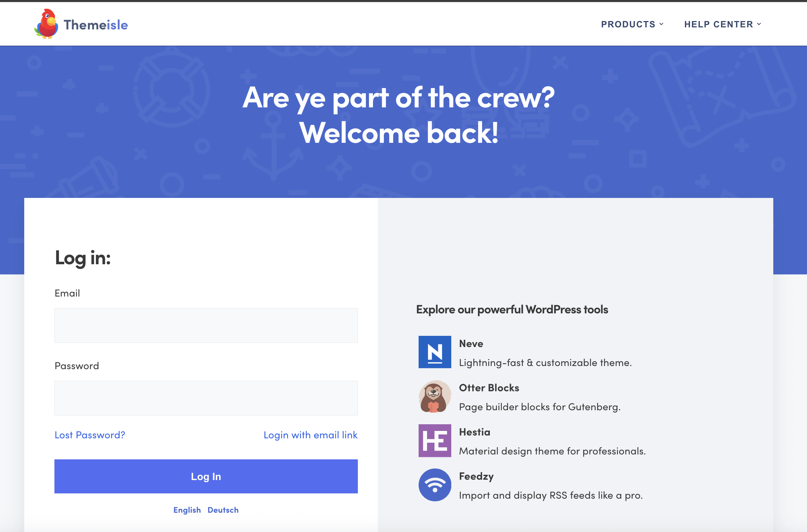The height and width of the screenshot is (532, 807).
Task: Expand the Help Center dropdown chevron
Action: [x=759, y=24]
